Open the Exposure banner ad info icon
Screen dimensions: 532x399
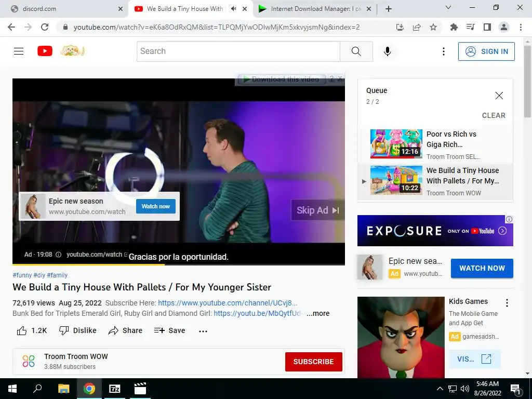[x=509, y=219]
